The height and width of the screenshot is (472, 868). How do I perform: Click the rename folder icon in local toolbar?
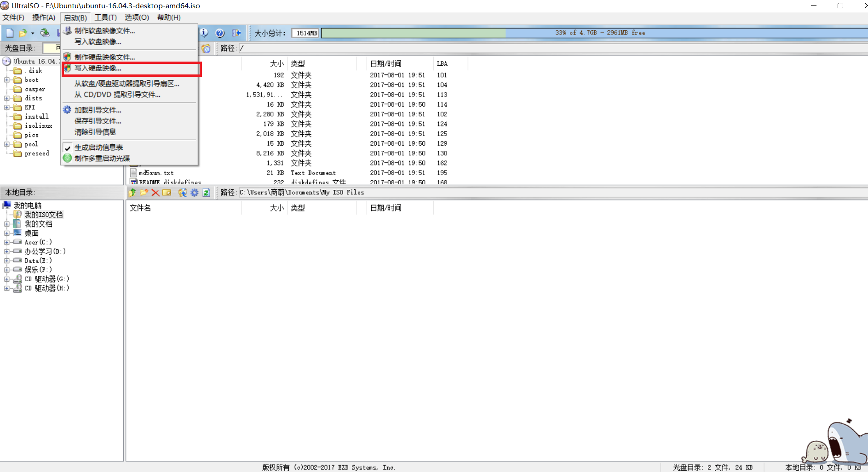click(167, 193)
